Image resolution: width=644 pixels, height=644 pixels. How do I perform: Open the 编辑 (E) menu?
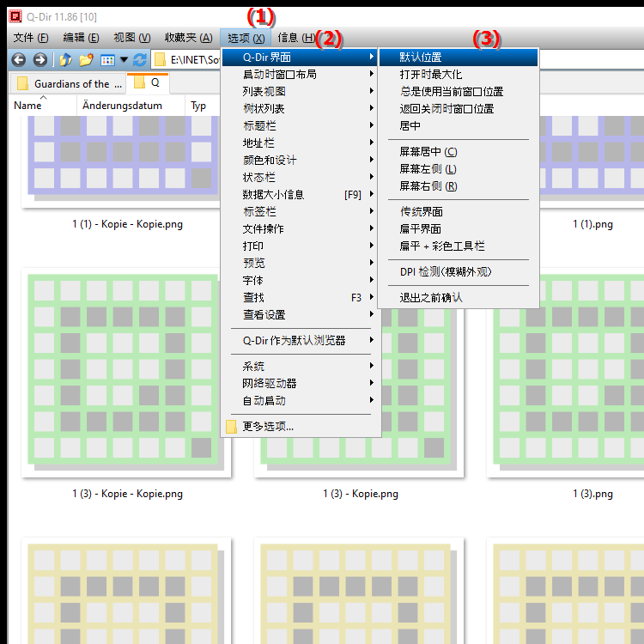pyautogui.click(x=81, y=38)
